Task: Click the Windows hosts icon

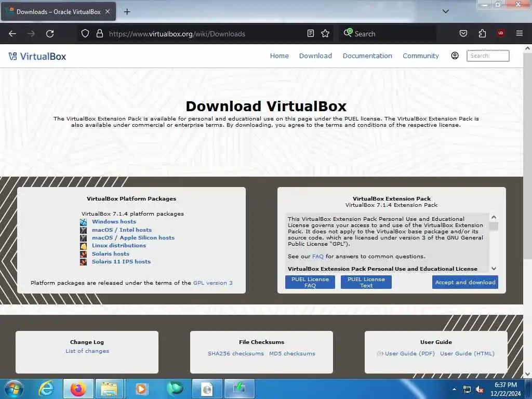Action: pyautogui.click(x=84, y=222)
